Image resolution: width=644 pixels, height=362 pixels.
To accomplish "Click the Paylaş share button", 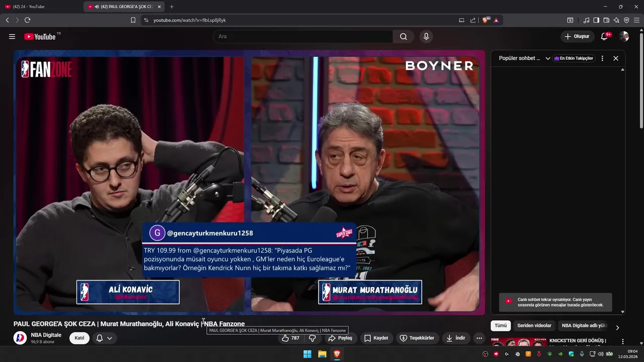I will [340, 338].
